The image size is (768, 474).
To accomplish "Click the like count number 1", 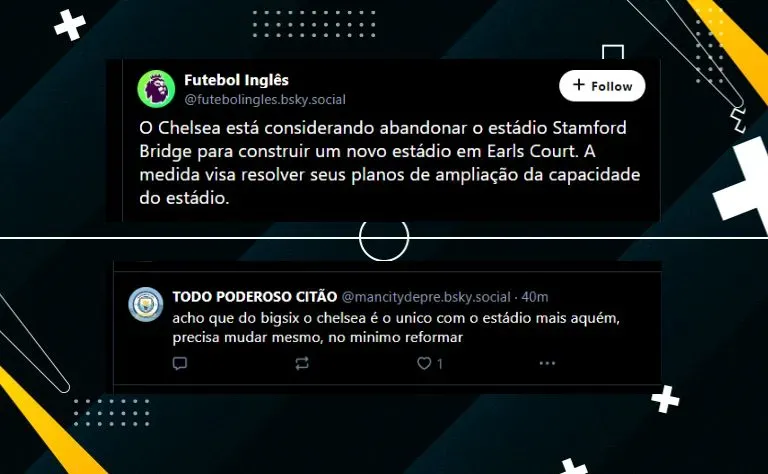I will (440, 363).
